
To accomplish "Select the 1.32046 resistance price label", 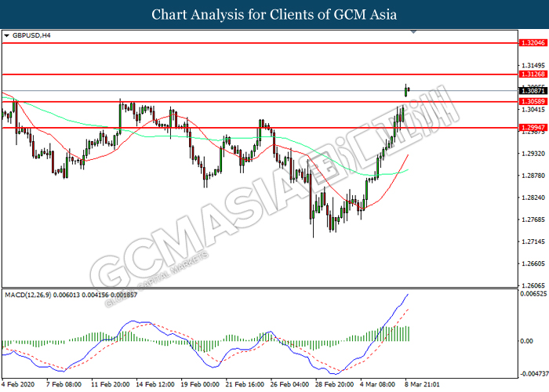I will pyautogui.click(x=533, y=42).
